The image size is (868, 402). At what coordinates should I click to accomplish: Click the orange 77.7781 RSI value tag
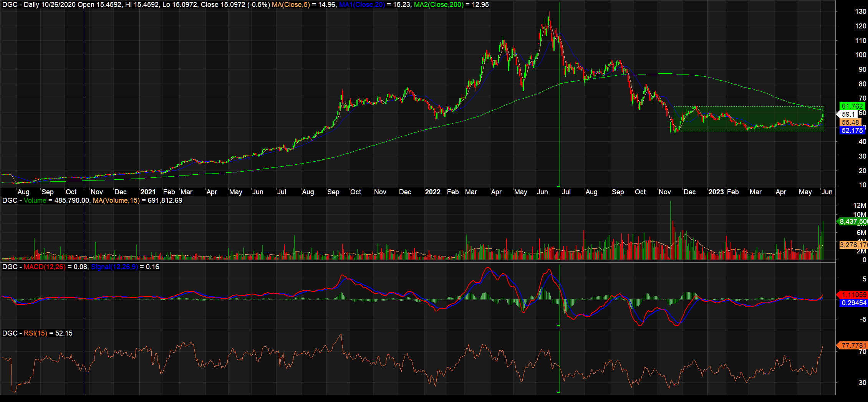pyautogui.click(x=853, y=346)
